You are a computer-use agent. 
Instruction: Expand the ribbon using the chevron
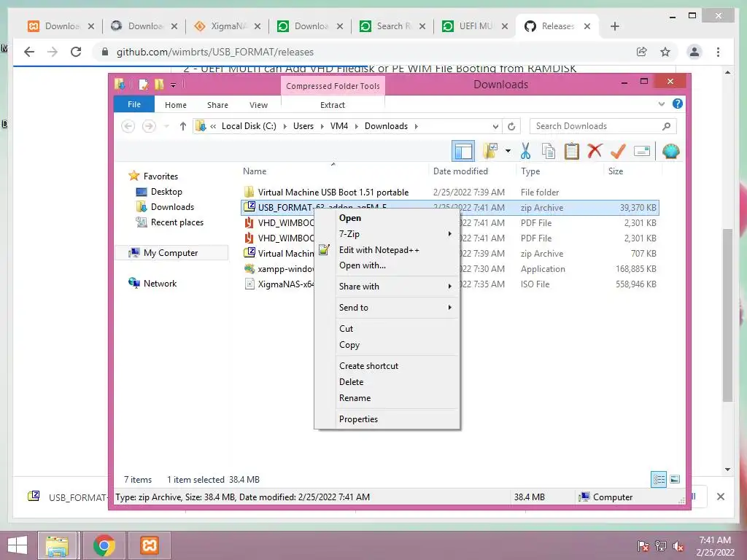click(x=661, y=104)
